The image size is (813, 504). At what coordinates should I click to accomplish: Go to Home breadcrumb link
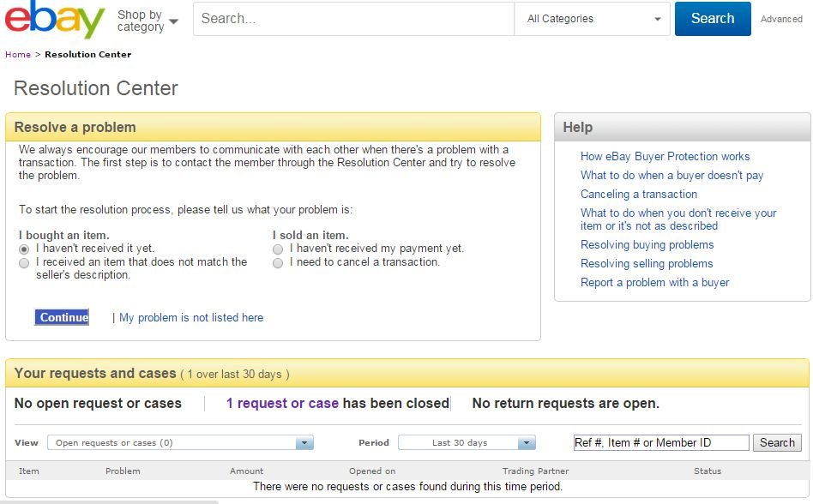pos(18,54)
